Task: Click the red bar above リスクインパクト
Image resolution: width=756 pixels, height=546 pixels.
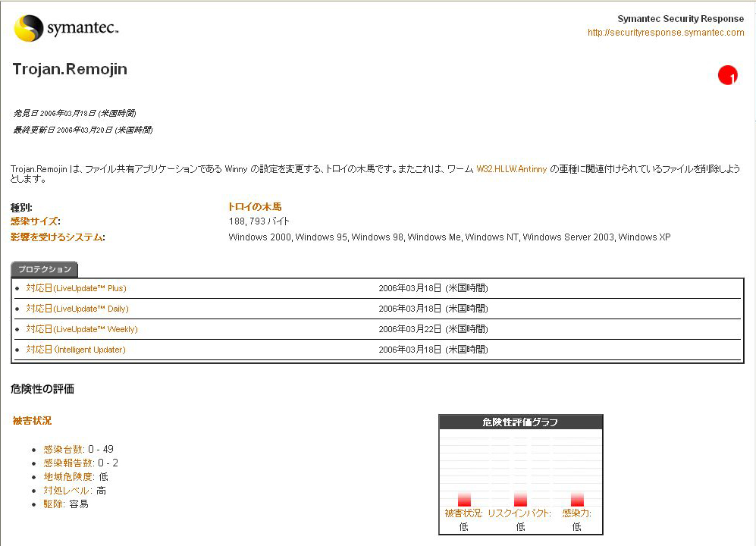Action: [521, 499]
